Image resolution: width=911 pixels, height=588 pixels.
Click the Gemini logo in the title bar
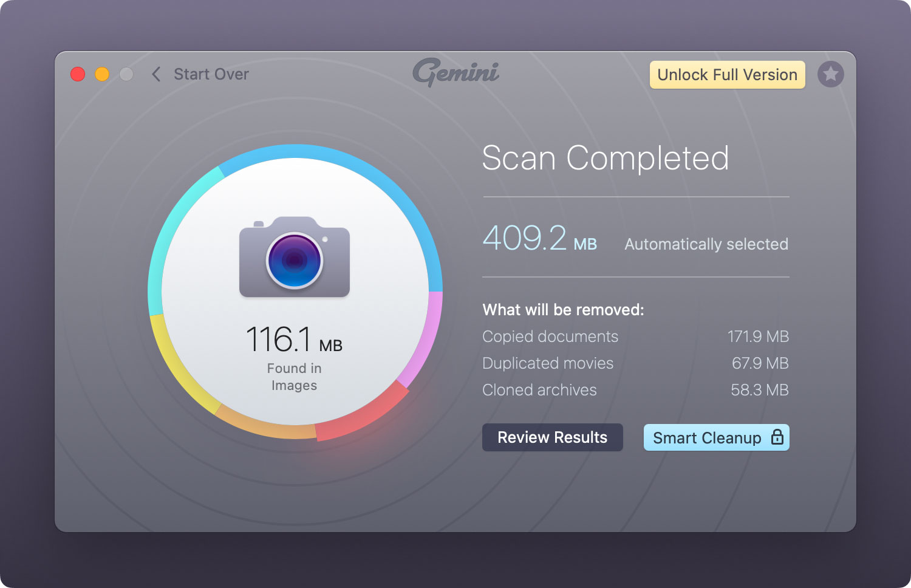tap(455, 73)
